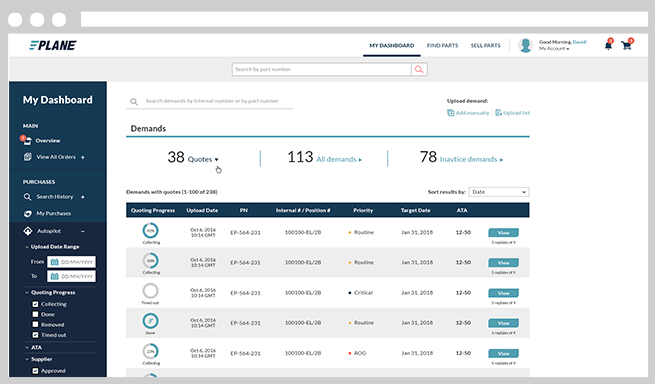Image resolution: width=655 pixels, height=384 pixels.
Task: Click the user profile avatar
Action: (525, 45)
